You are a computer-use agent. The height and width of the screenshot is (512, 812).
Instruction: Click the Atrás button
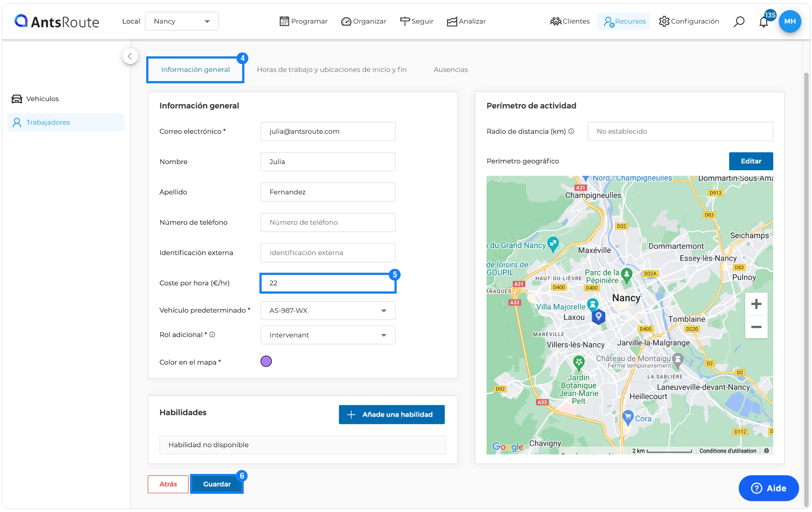coord(168,484)
